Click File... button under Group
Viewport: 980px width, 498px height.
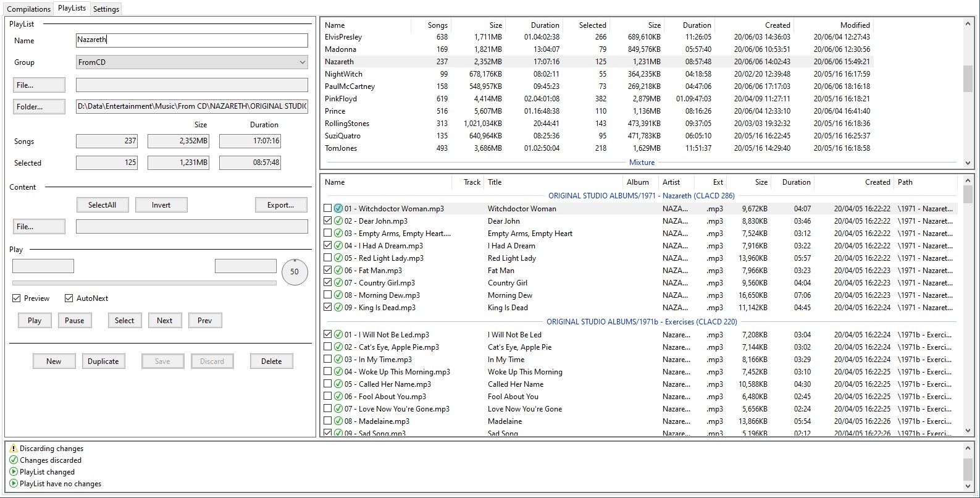point(39,85)
